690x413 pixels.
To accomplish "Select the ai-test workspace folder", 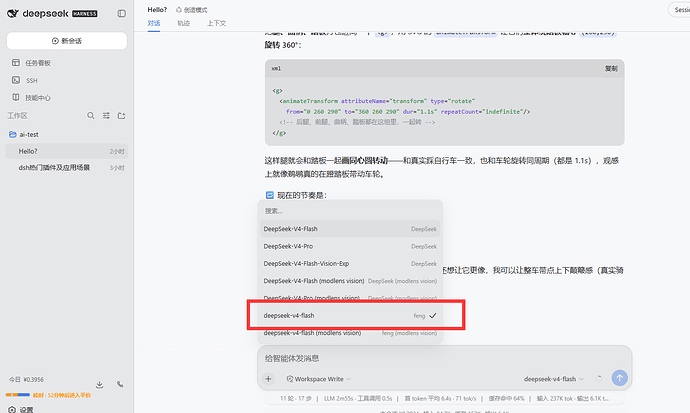I will point(29,135).
